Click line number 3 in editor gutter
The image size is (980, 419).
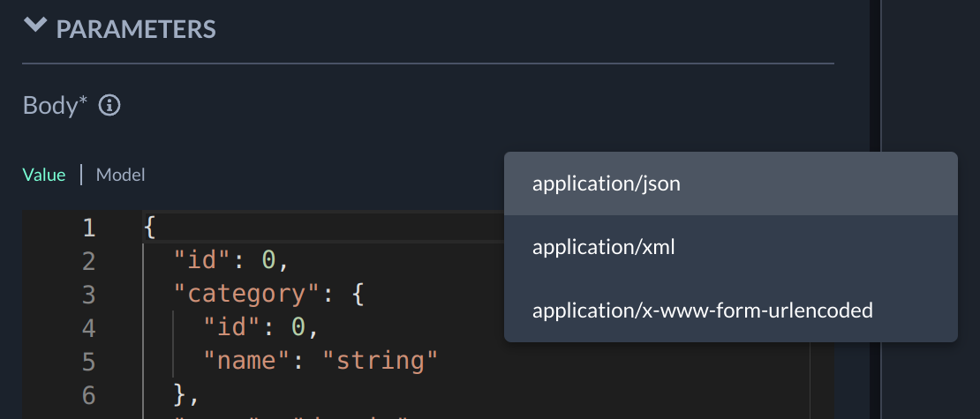(88, 295)
